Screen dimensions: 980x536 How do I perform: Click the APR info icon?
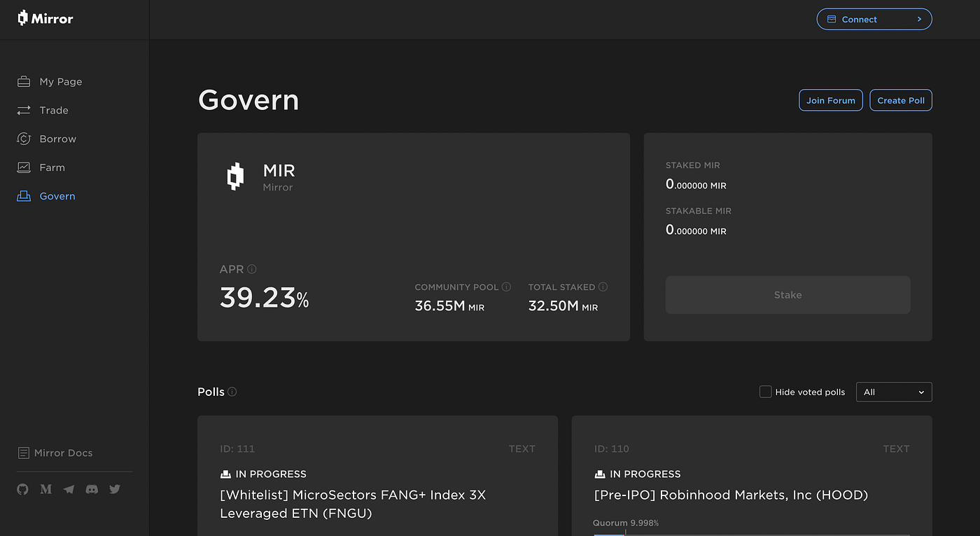click(x=252, y=269)
